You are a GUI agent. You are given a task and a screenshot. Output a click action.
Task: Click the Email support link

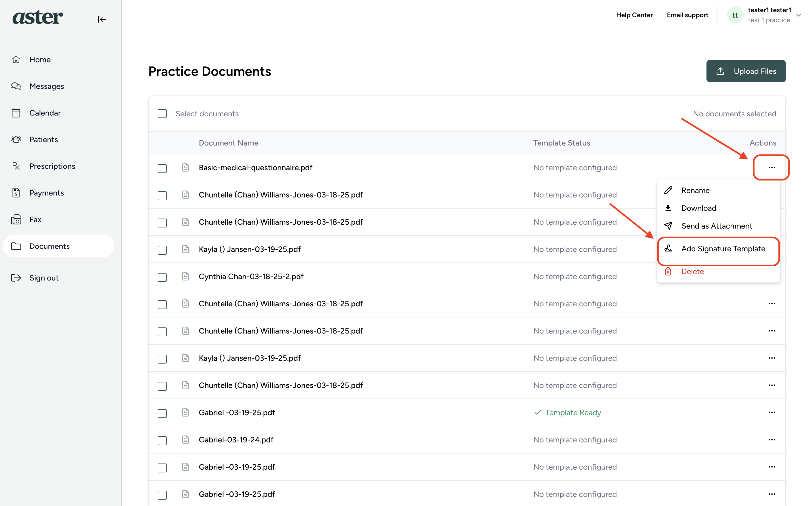pyautogui.click(x=687, y=15)
